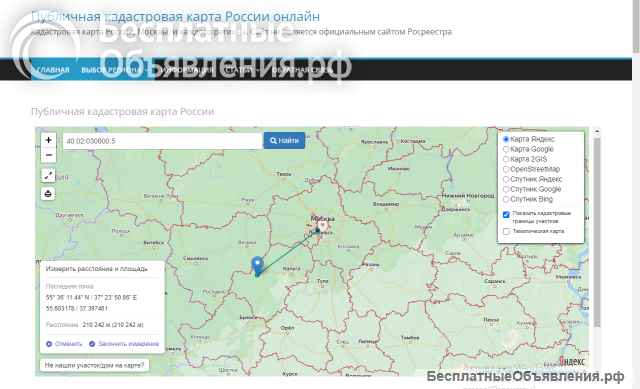The image size is (640, 389).
Task: Activate the ruler measurement tool
Action: [48, 175]
